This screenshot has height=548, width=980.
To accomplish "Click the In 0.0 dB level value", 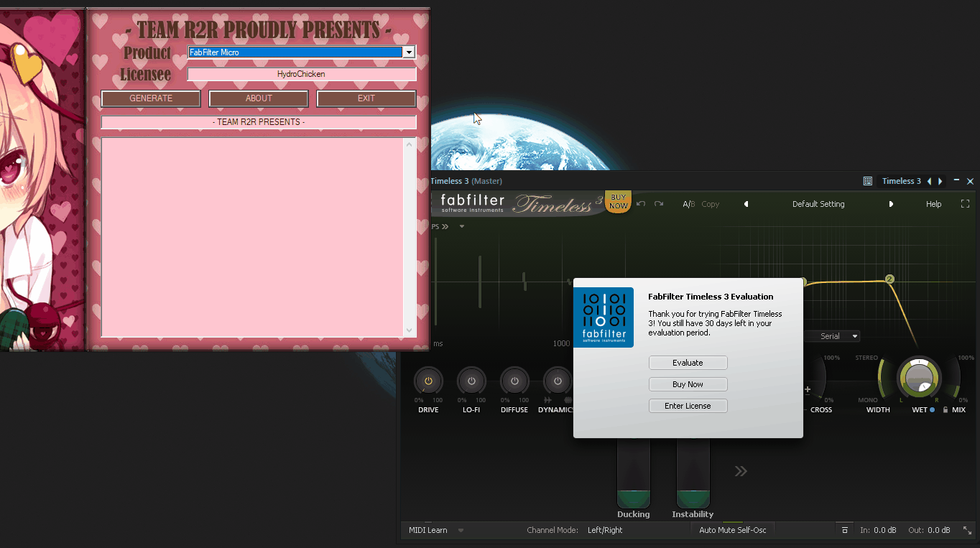I will click(885, 530).
